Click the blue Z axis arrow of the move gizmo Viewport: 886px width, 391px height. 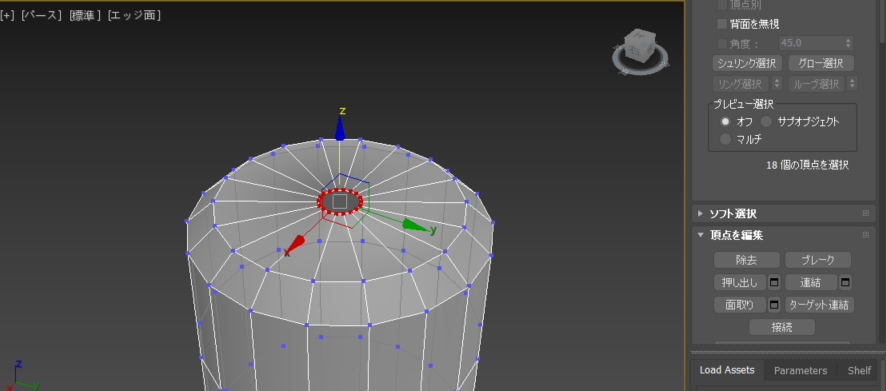click(340, 128)
